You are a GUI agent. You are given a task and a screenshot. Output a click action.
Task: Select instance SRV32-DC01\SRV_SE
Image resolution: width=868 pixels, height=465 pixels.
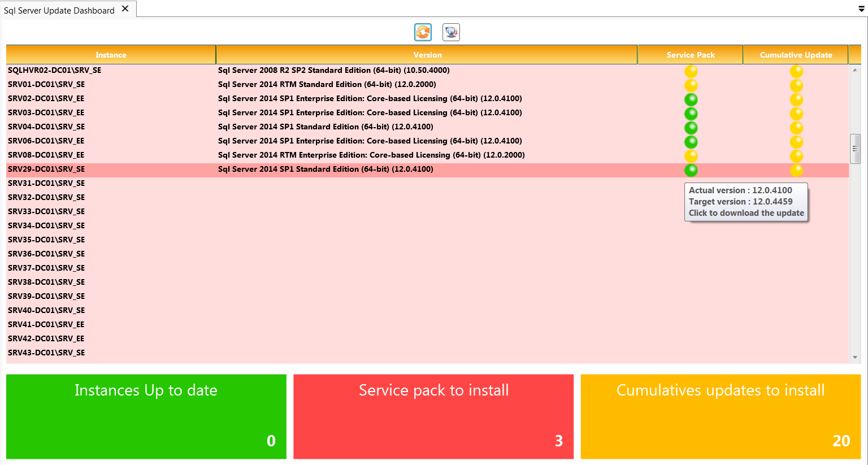tap(46, 197)
